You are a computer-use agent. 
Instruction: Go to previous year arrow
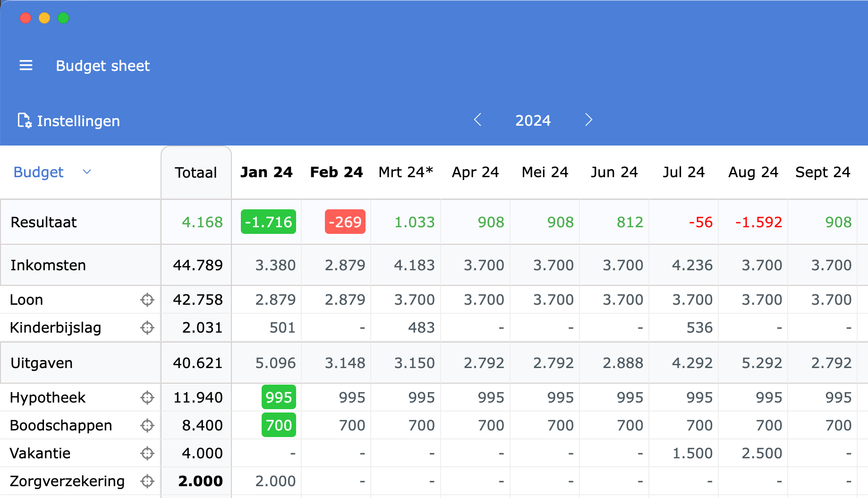tap(477, 120)
